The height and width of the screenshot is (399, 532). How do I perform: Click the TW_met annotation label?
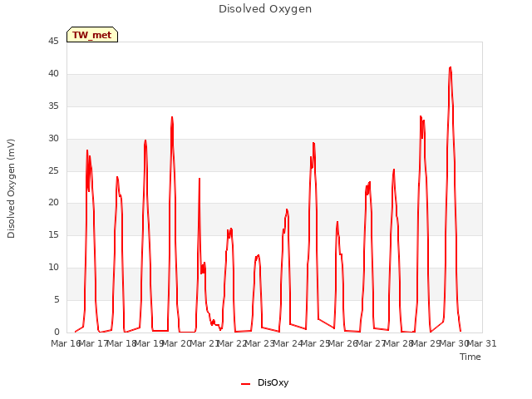click(x=92, y=35)
